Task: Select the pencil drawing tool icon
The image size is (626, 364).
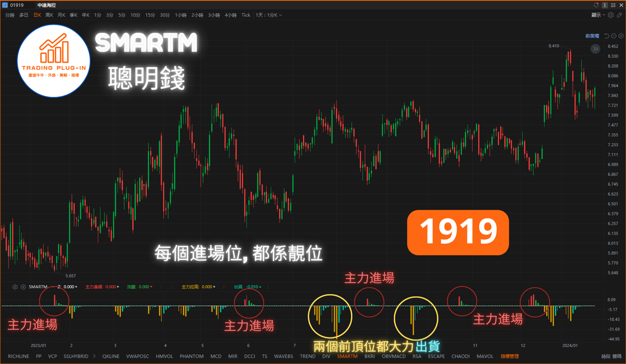Action: coord(620,15)
